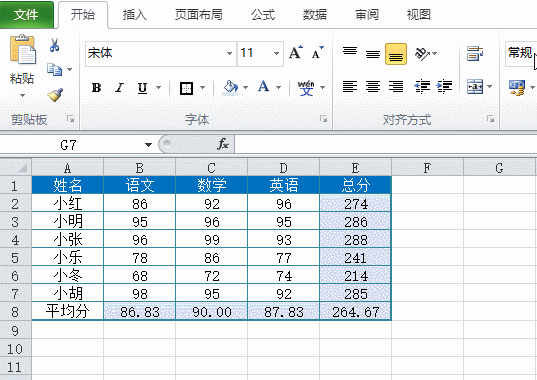Switch to the 开始 tab

click(x=83, y=15)
